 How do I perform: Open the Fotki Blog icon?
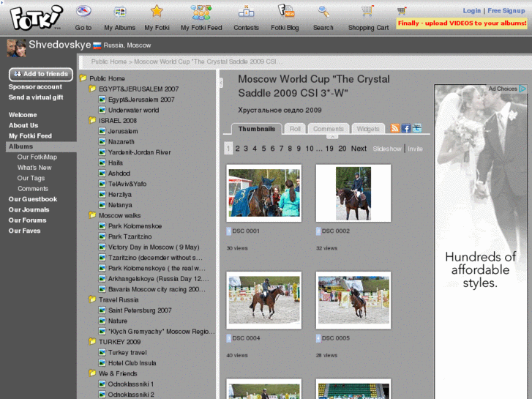coord(286,10)
